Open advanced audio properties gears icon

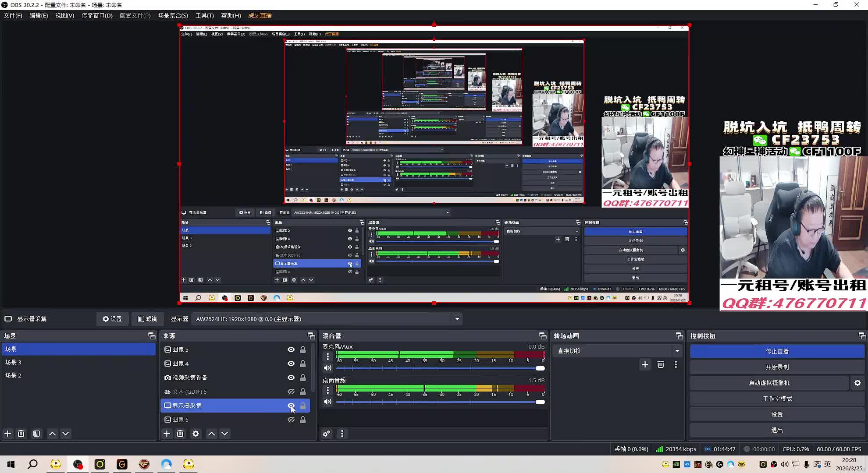point(326,434)
